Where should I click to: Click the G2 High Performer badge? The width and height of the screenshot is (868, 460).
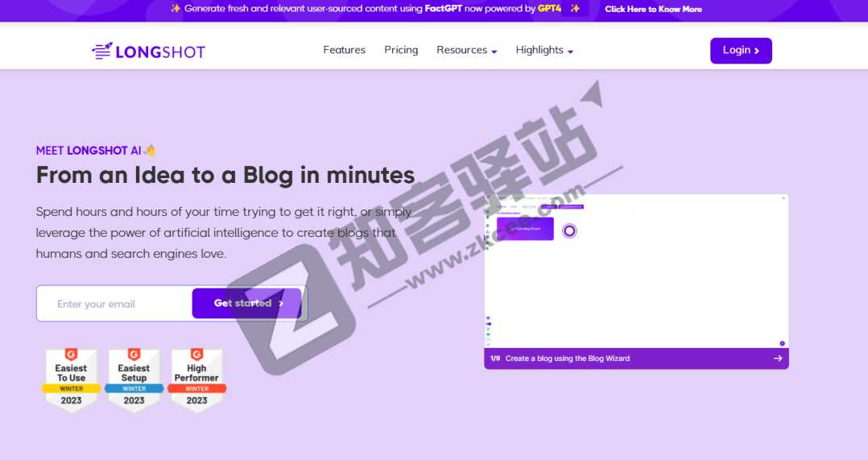pos(196,379)
